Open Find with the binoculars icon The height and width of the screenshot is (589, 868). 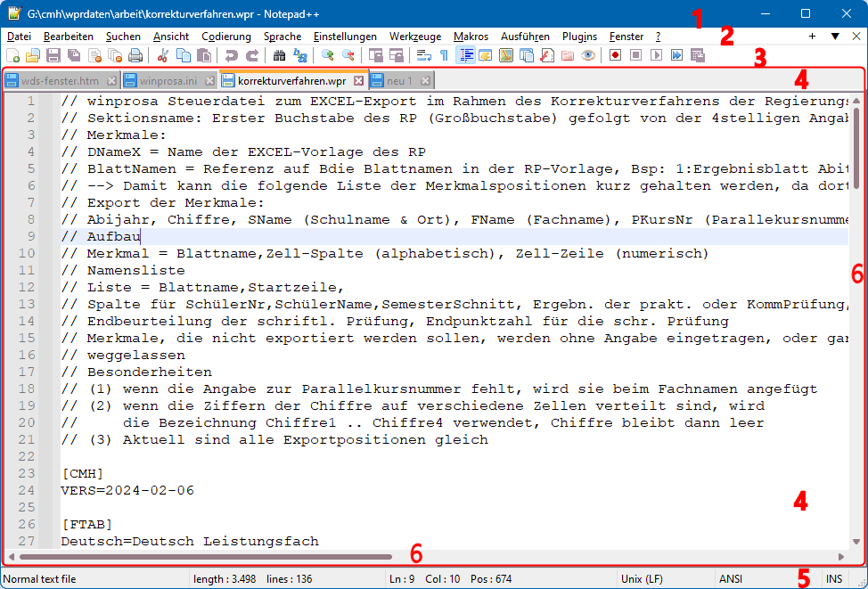coord(279,55)
